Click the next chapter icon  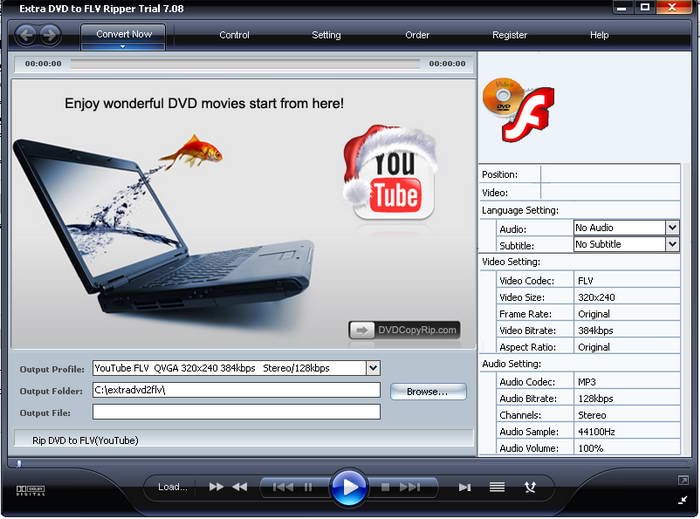tap(410, 487)
